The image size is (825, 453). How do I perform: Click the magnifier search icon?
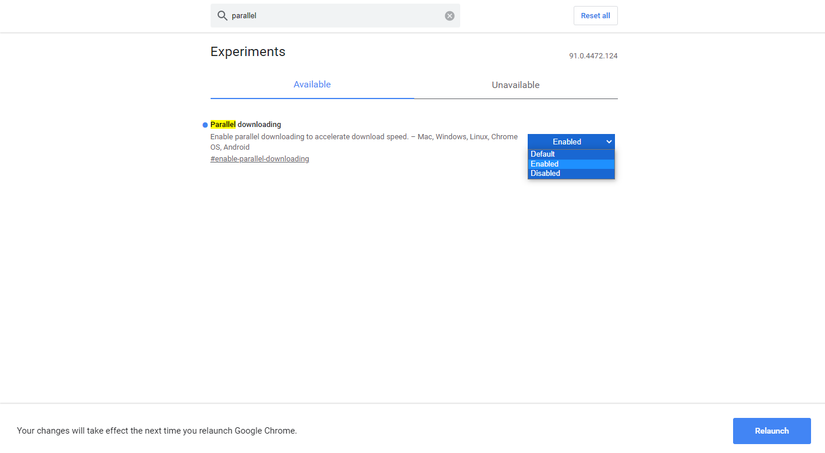click(x=222, y=16)
